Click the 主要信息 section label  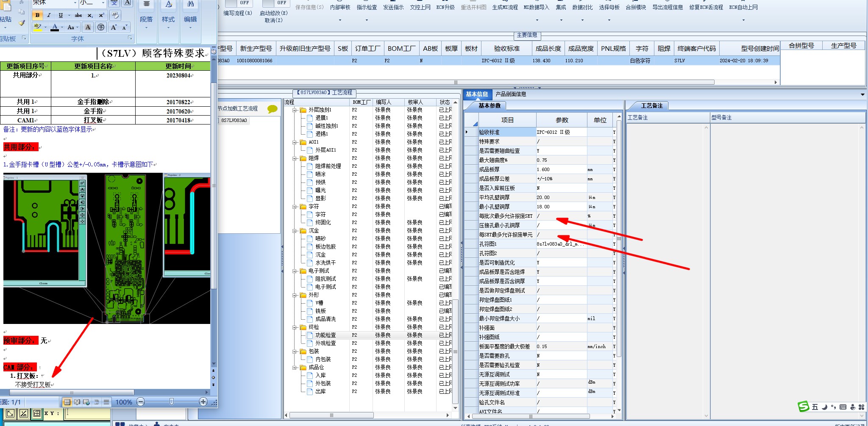[527, 35]
